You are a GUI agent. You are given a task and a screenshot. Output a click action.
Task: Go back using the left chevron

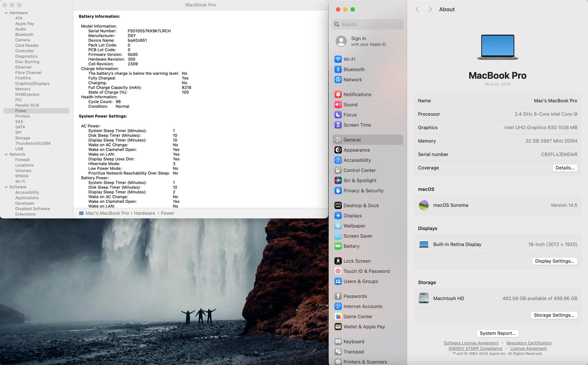(x=417, y=9)
